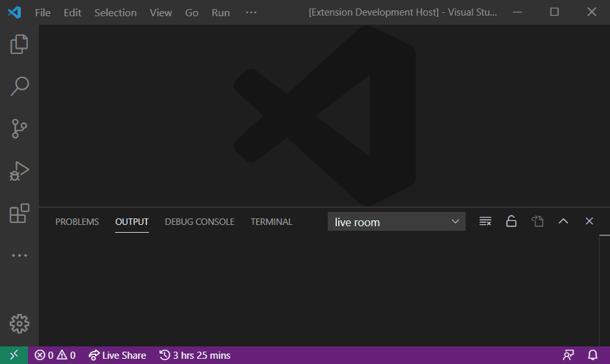610x364 pixels.
Task: Open notifications bell
Action: [592, 355]
